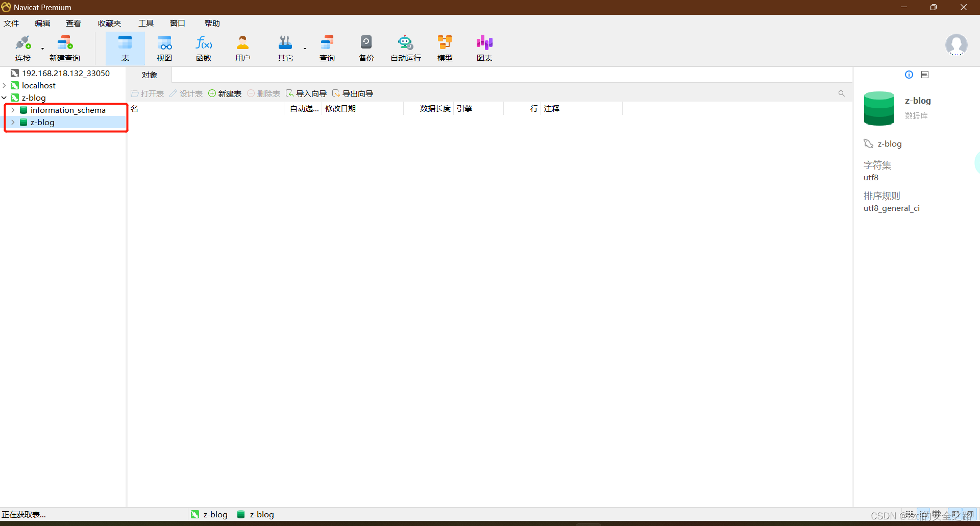This screenshot has height=526, width=980.
Task: Open the 查询 (Query) toolbar icon
Action: click(327, 49)
